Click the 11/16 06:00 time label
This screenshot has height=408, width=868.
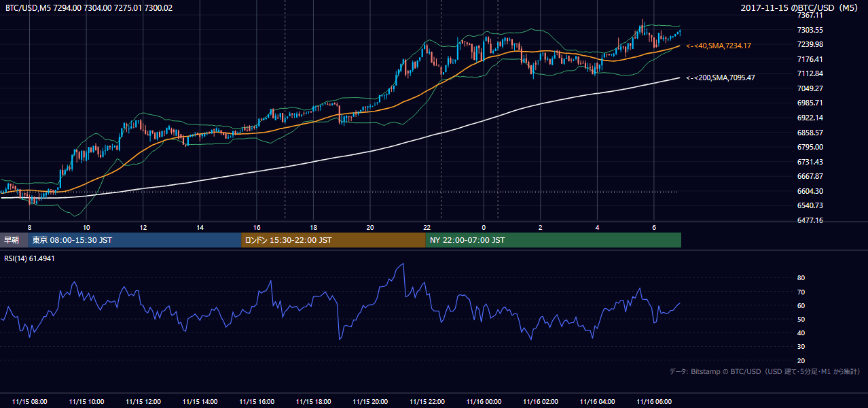click(x=654, y=402)
